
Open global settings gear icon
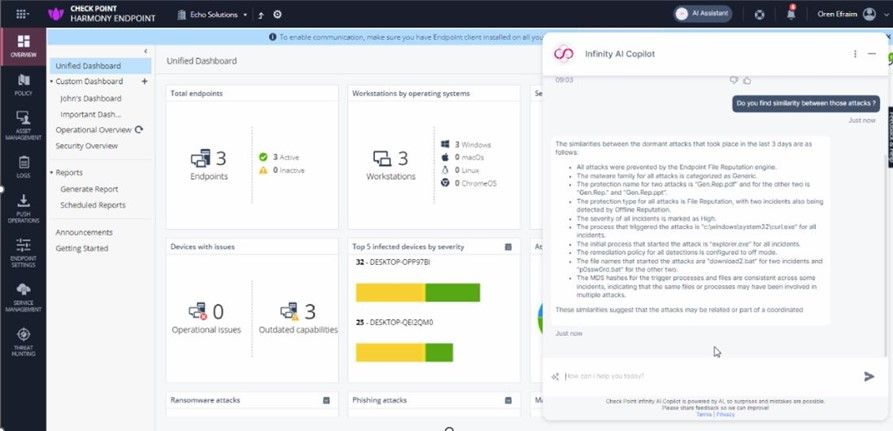(x=277, y=14)
